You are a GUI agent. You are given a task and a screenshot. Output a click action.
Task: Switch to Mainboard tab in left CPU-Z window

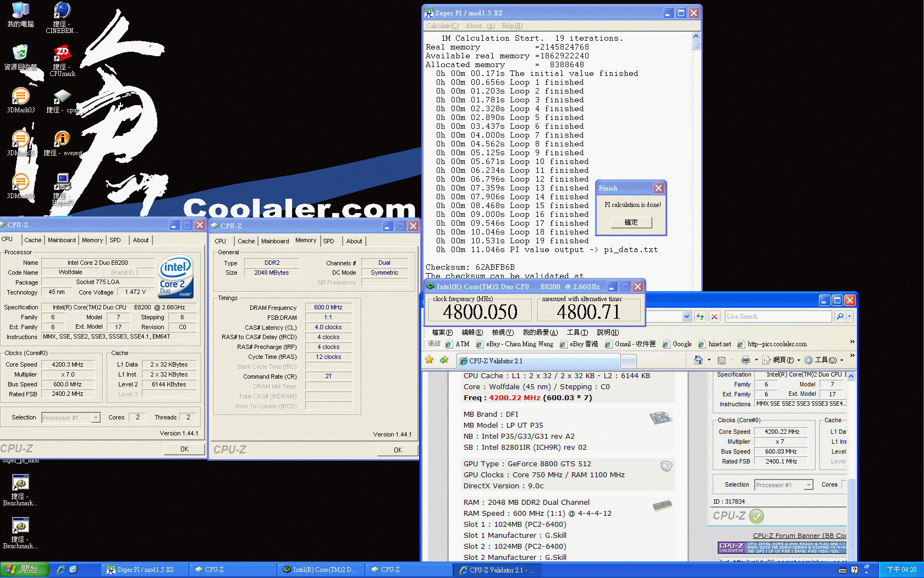pyautogui.click(x=62, y=240)
